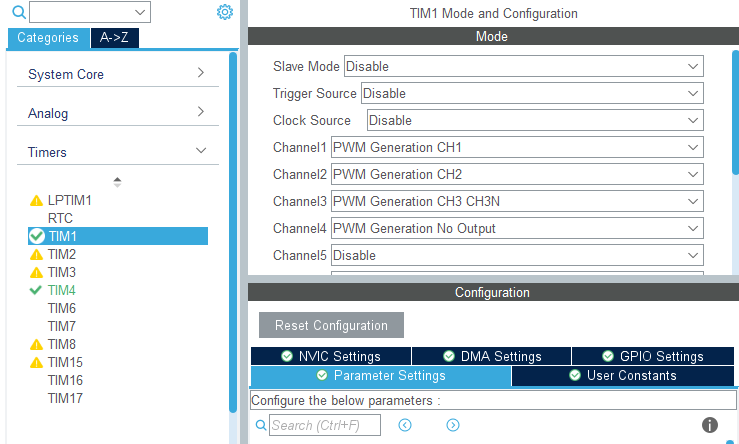Expand the System Core category
Viewport: 739px width, 444px height.
tap(118, 74)
